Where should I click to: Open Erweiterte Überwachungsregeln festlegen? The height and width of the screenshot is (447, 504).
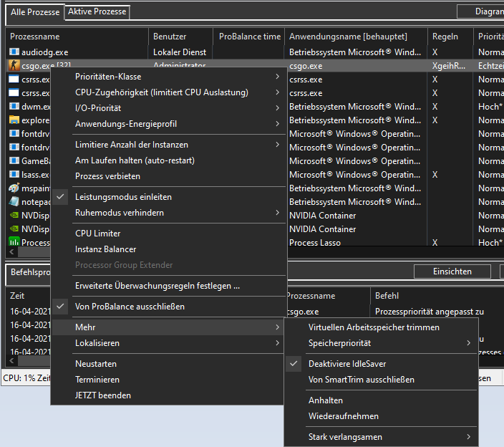pyautogui.click(x=169, y=286)
